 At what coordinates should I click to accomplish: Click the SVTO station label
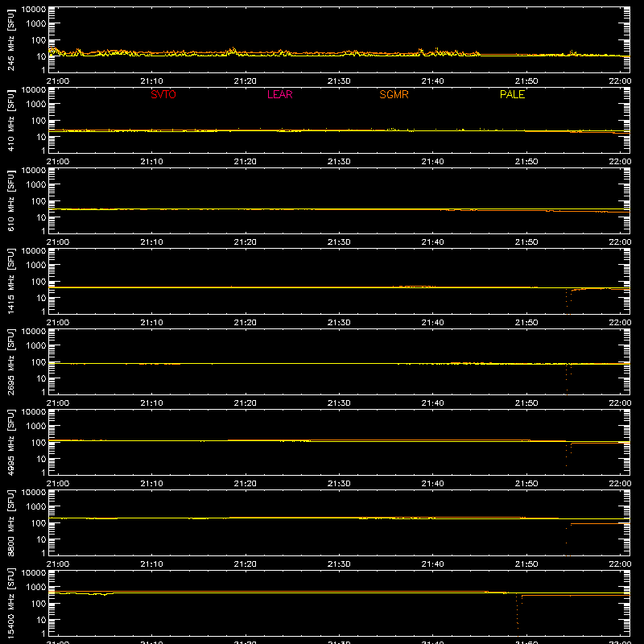[163, 94]
